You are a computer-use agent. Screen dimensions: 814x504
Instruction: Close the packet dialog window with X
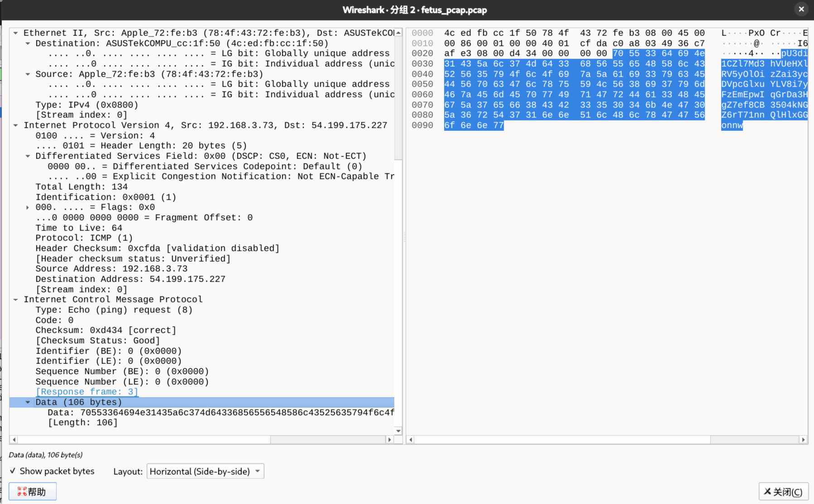801,9
